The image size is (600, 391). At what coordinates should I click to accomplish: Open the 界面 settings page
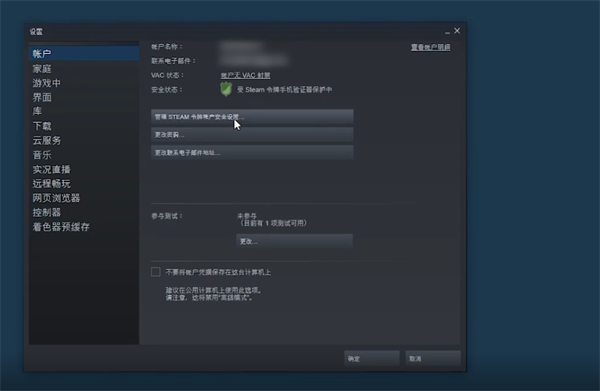[42, 98]
